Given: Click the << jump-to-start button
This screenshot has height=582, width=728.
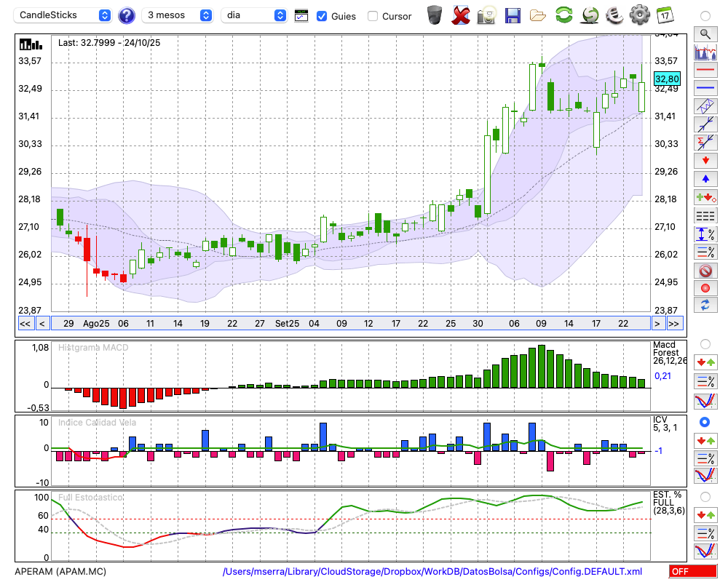Looking at the screenshot, I should pos(25,324).
